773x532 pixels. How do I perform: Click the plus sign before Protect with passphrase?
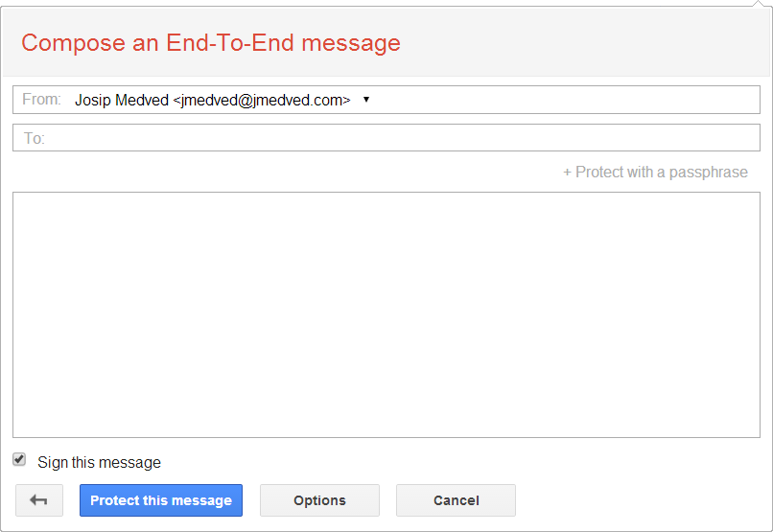pyautogui.click(x=567, y=173)
